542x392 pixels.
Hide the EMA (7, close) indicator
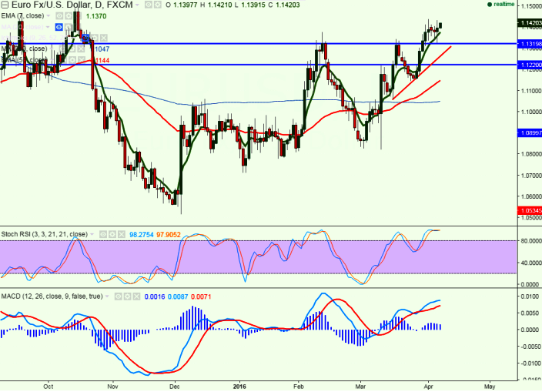[59, 16]
